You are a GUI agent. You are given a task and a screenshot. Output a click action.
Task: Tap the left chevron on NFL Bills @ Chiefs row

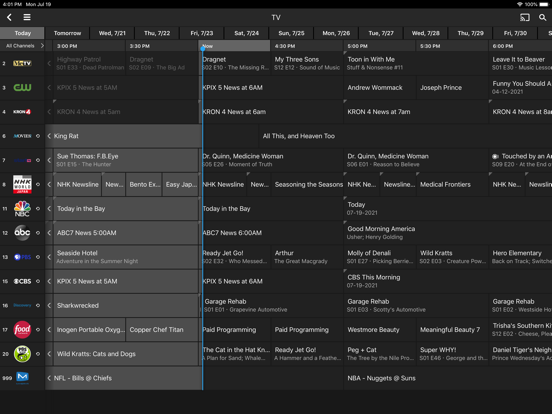(49, 378)
